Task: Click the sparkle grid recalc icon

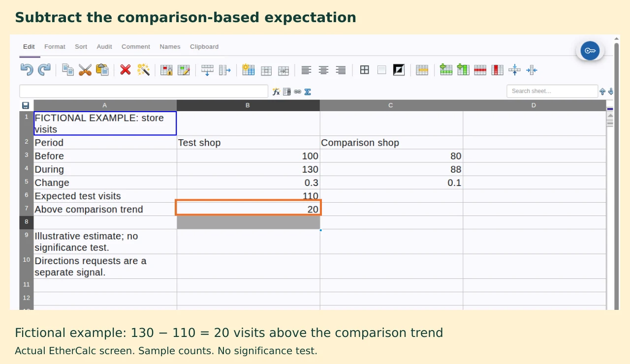Action: coord(248,70)
